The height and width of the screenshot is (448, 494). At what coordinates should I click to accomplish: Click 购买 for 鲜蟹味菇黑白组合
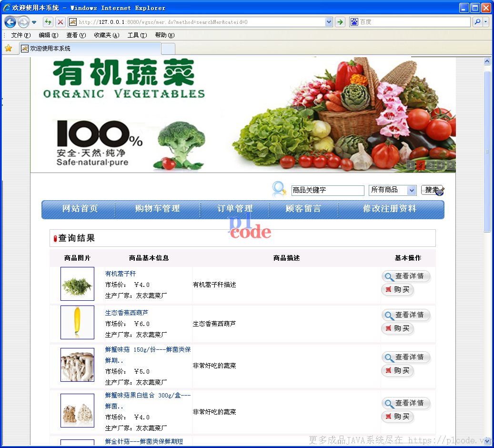(x=397, y=417)
